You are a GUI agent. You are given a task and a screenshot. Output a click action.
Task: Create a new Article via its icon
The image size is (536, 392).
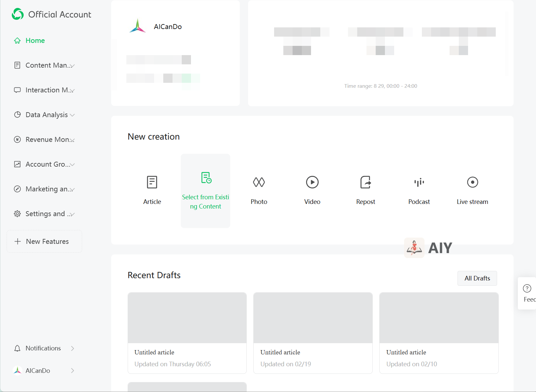152,182
